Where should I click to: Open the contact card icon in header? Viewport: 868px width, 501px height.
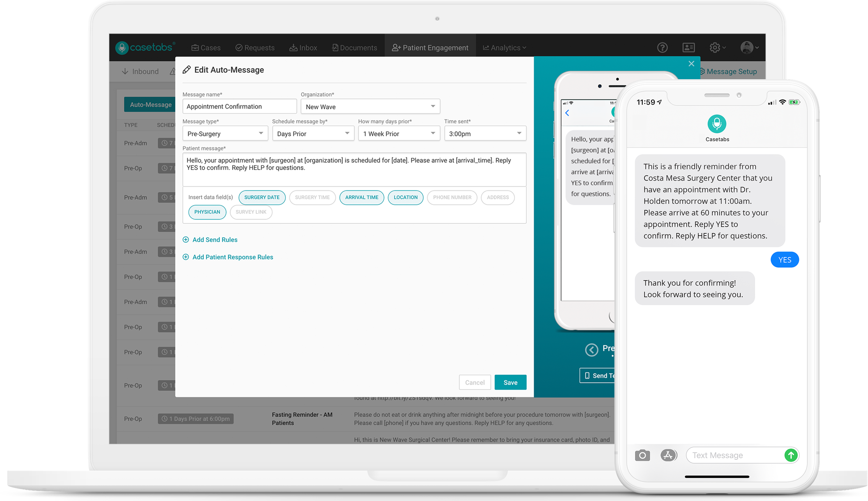[688, 48]
